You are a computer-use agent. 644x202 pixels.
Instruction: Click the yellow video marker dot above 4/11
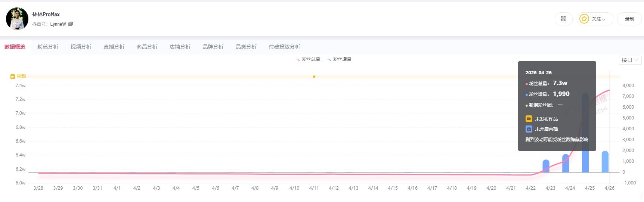tap(314, 77)
